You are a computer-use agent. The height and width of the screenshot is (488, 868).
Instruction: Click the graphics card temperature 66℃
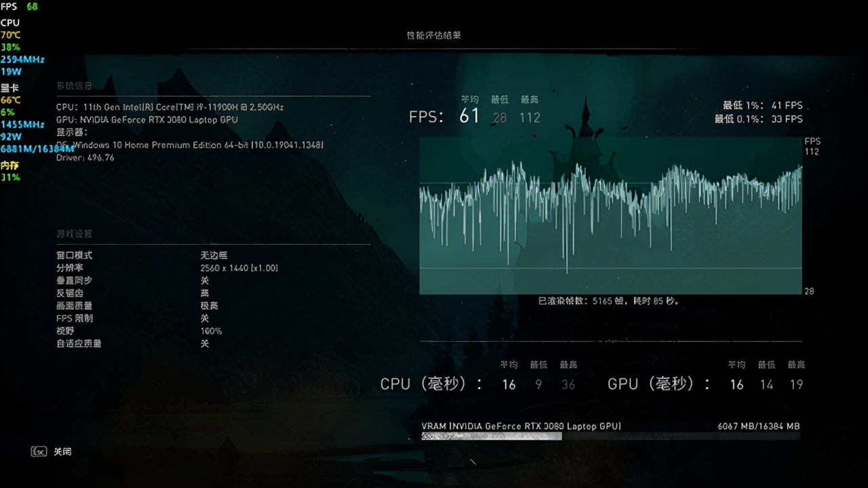tap(11, 100)
